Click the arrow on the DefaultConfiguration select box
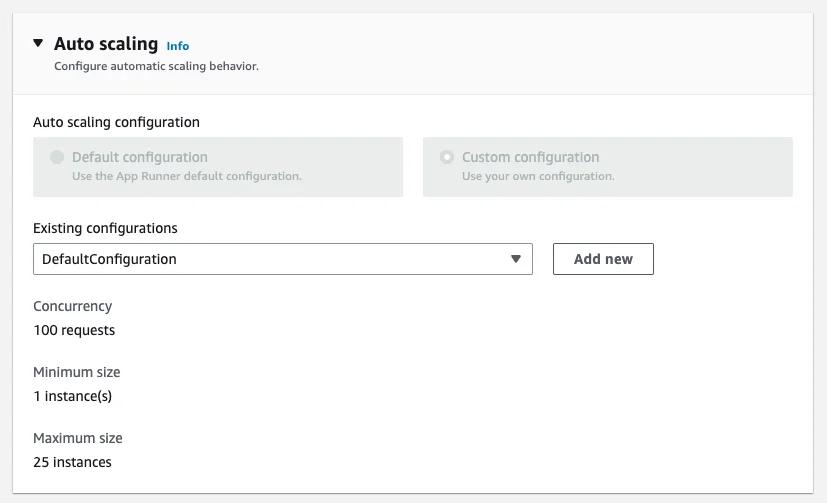Image resolution: width=827 pixels, height=503 pixels. (x=516, y=259)
